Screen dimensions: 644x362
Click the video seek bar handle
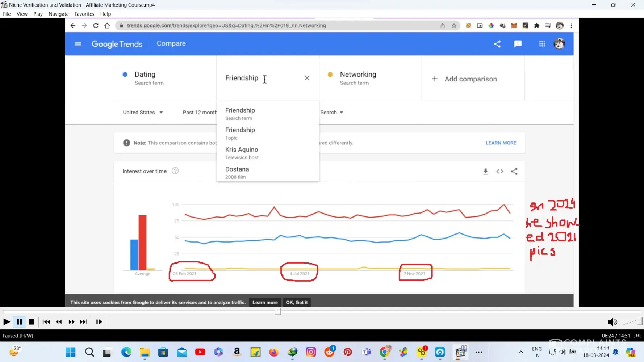(x=278, y=312)
